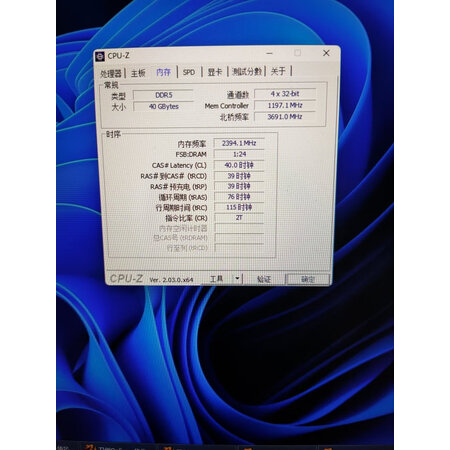Click the 1197.1 MHz Mem Controller value
This screenshot has height=450, width=450.
point(285,105)
